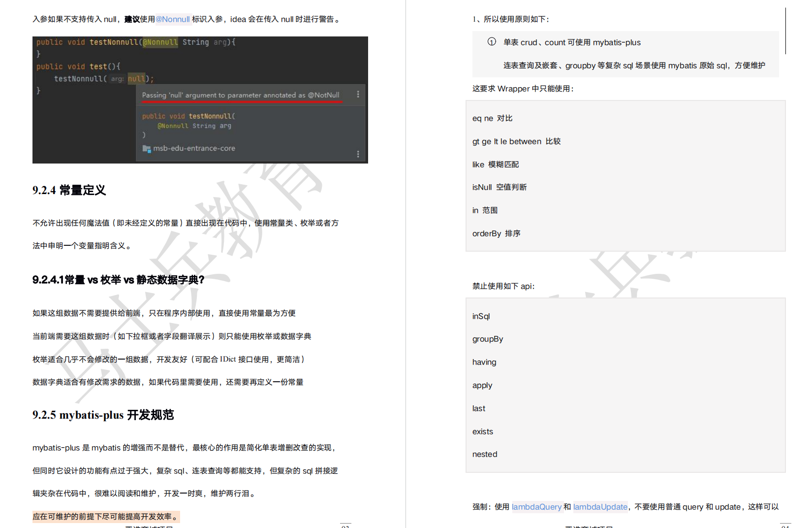Image resolution: width=812 pixels, height=528 pixels.
Task: Select the heading '9.2.4.1常量 vs 枚举 vs 静态数据字典?'
Action: coord(118,280)
